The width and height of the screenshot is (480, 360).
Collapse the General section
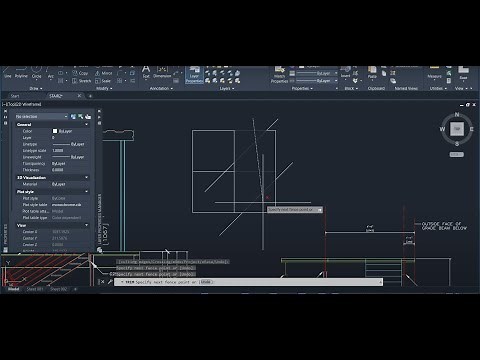pos(87,124)
